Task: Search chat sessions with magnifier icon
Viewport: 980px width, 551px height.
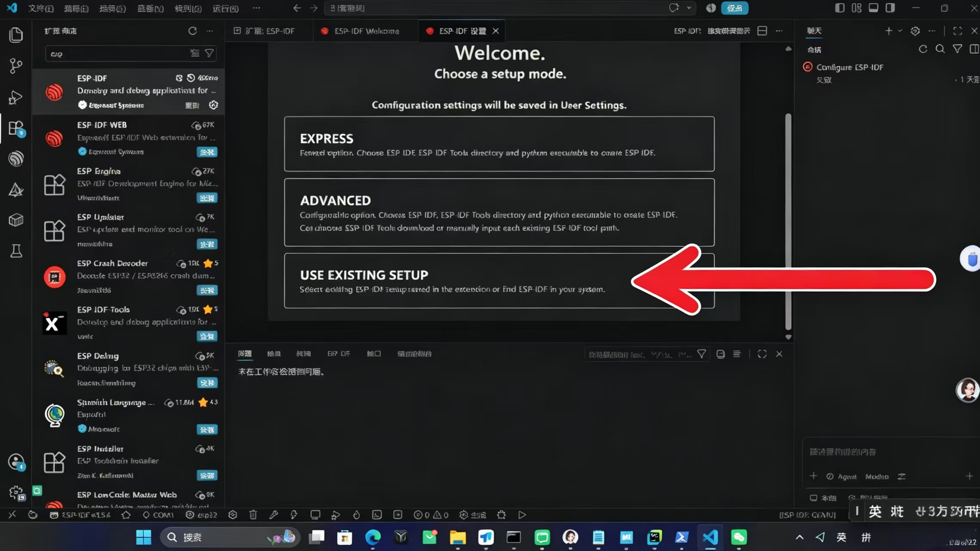Action: [940, 49]
